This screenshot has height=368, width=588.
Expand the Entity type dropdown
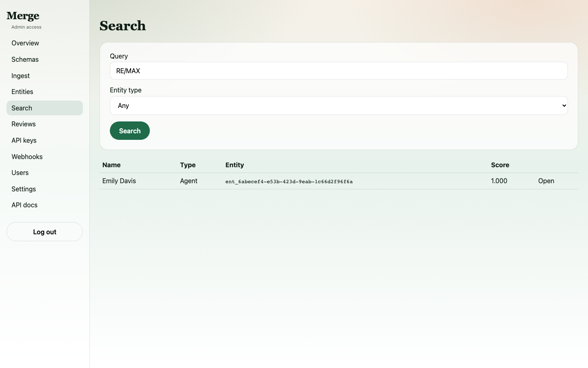339,105
